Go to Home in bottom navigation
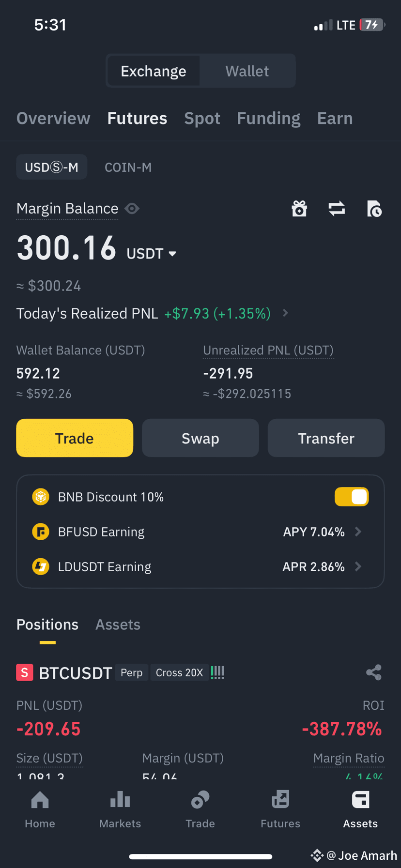 40,809
